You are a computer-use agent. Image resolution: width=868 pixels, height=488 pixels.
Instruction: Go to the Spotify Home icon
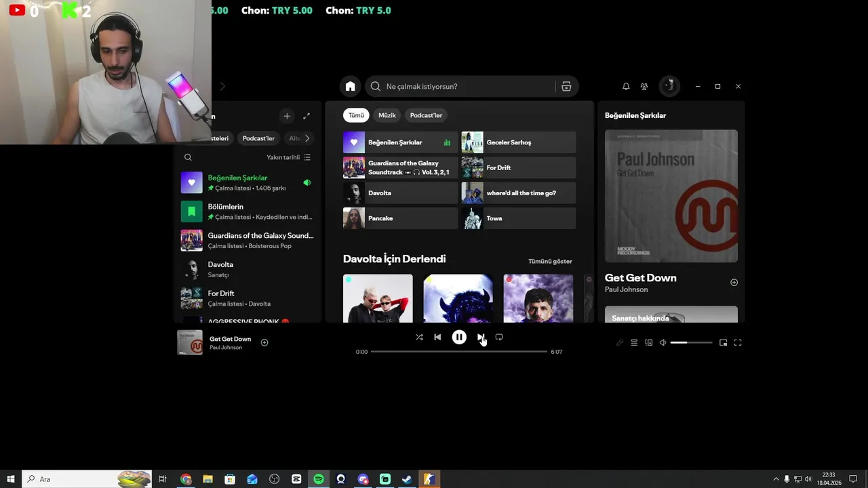pos(350,86)
